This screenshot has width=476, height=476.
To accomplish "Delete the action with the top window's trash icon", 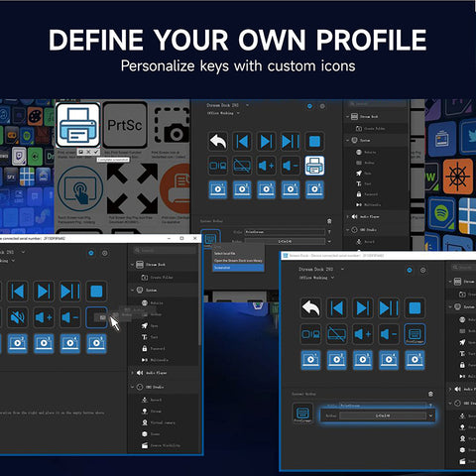I will [329, 221].
